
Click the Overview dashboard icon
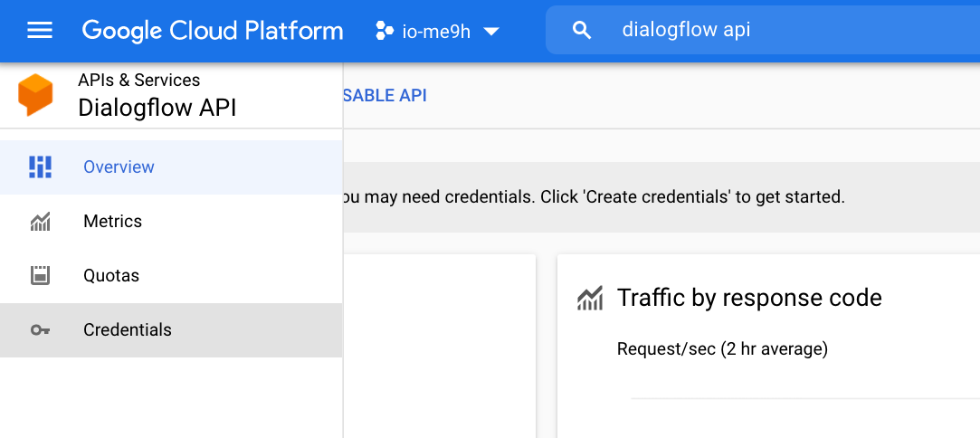coord(40,167)
